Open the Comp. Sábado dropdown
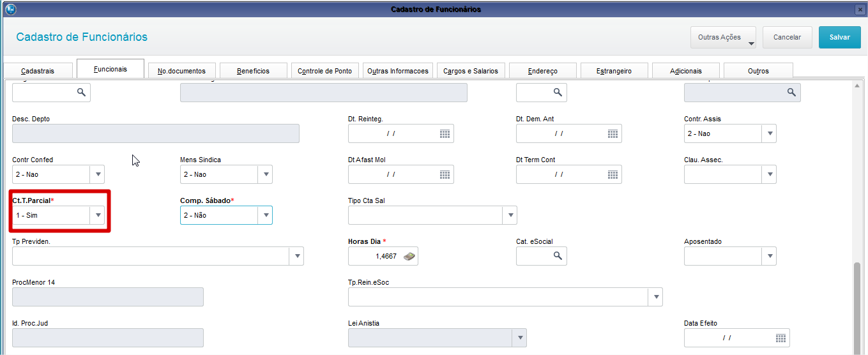This screenshot has height=355, width=868. (266, 216)
